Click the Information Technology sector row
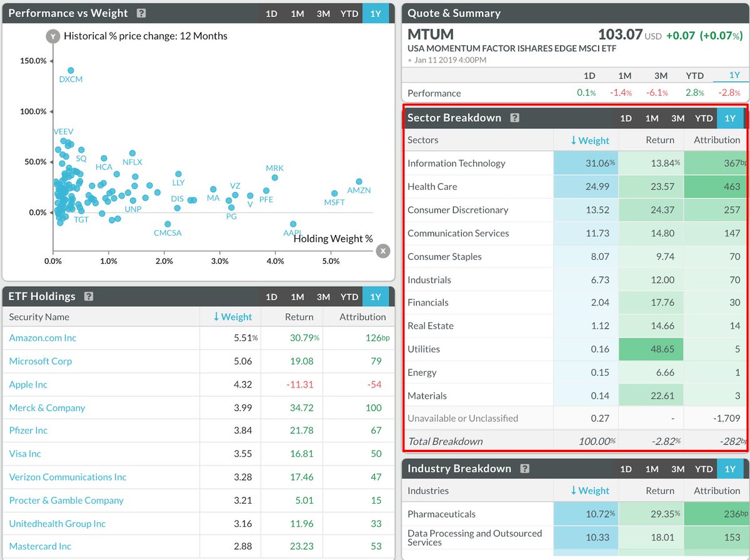 pyautogui.click(x=575, y=163)
